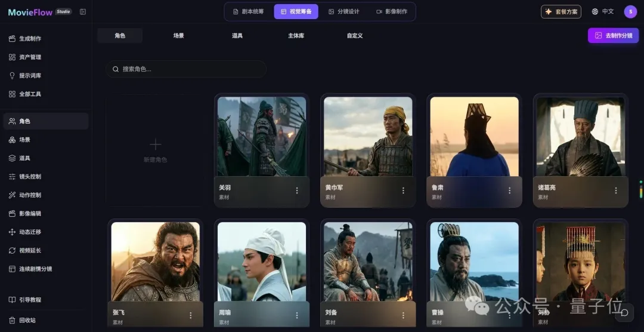Select the 自定义 sub-tab
Viewport: 644px width, 332px height.
(355, 36)
